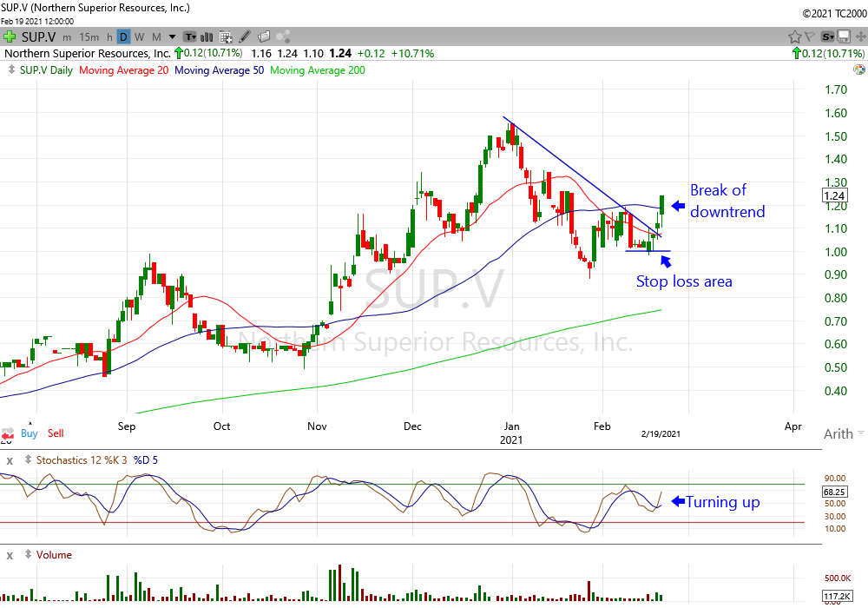Click the notes/pages icon

(264, 36)
